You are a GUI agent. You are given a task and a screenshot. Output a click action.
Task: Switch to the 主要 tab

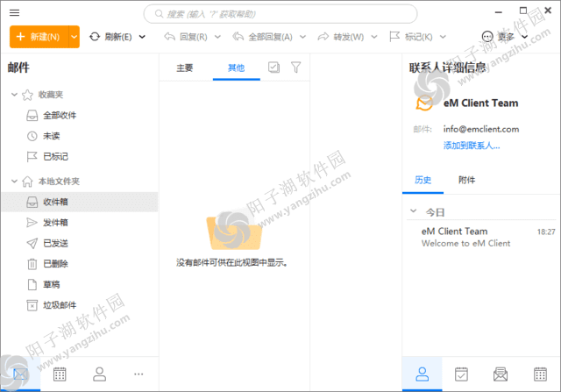coord(185,68)
